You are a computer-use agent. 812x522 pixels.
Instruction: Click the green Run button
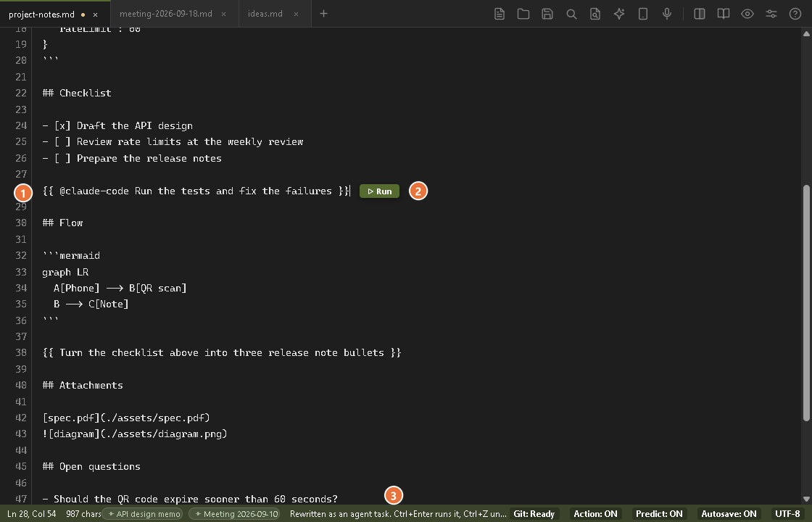coord(380,191)
